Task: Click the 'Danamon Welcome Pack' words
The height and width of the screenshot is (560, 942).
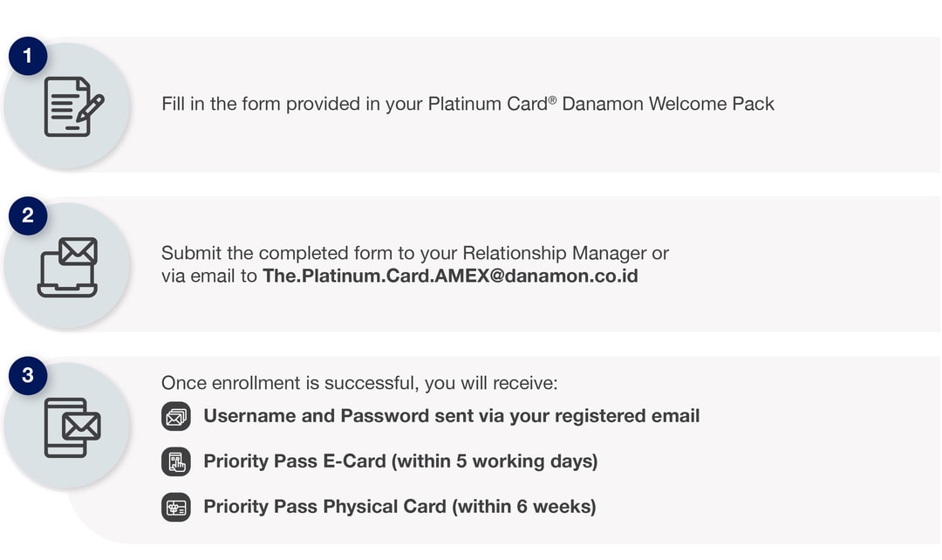Action: tap(668, 104)
